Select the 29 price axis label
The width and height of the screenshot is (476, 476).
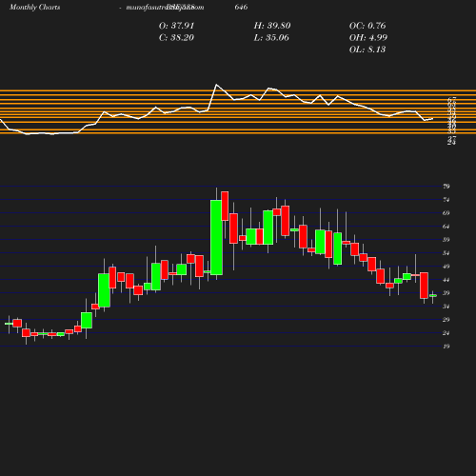tap(446, 320)
